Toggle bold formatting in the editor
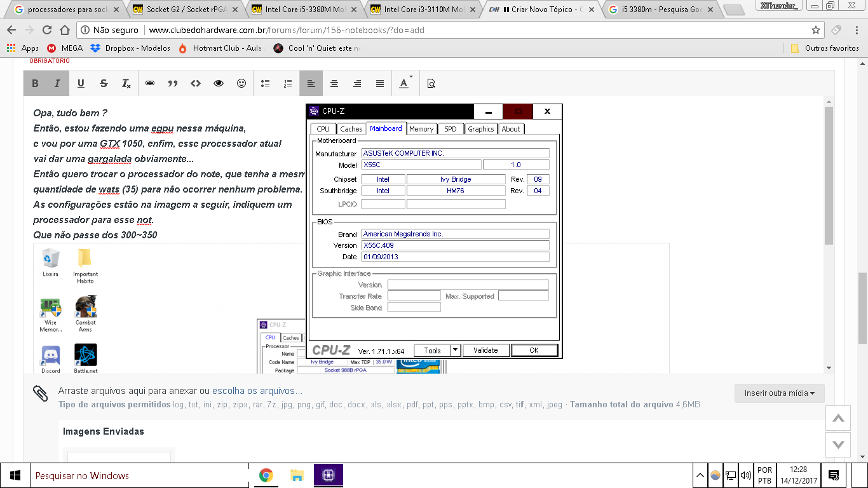Viewport: 868px width, 488px height. pyautogui.click(x=35, y=83)
